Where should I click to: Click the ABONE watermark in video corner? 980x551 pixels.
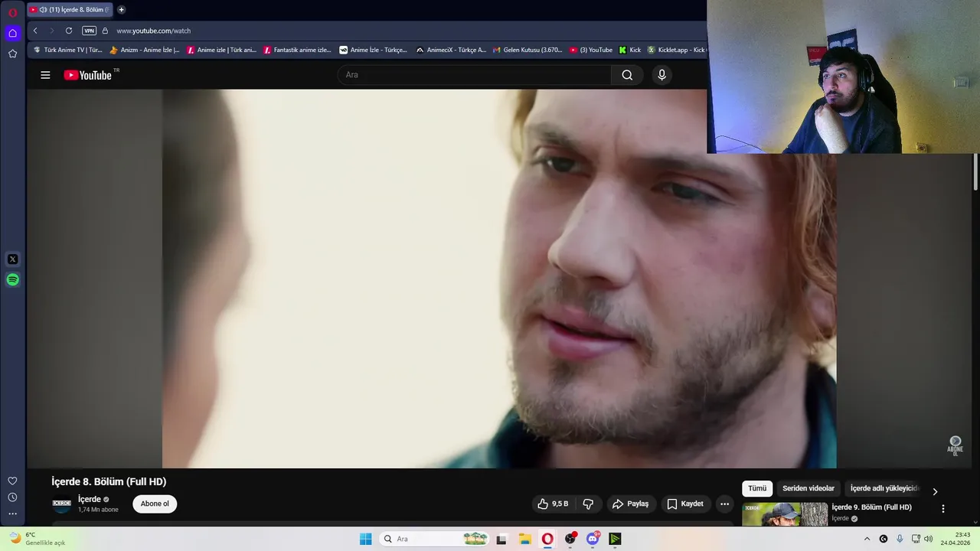pos(955,445)
